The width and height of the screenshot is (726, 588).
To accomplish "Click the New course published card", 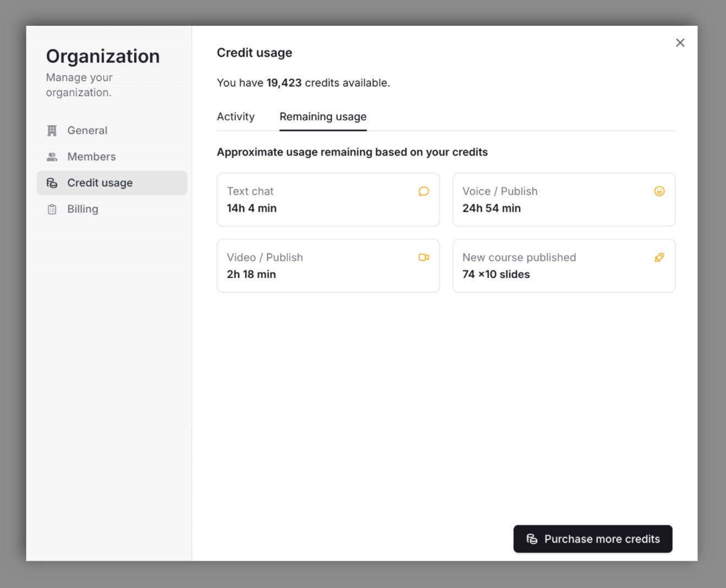I will coord(564,265).
